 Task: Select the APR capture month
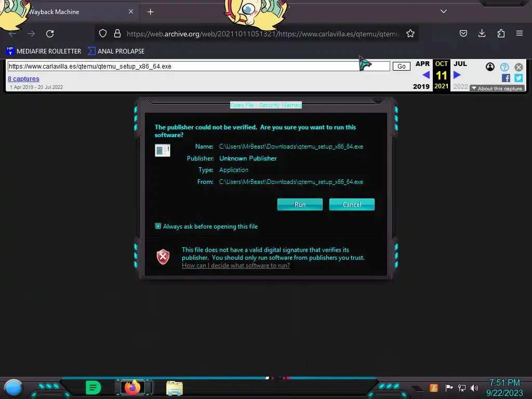pos(422,64)
